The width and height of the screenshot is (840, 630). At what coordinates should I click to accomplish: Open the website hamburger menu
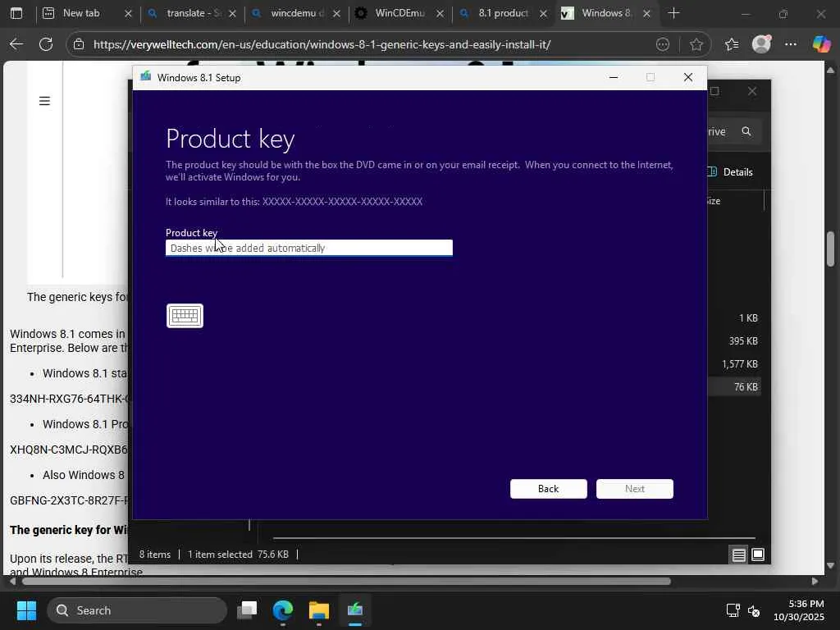[x=44, y=101]
